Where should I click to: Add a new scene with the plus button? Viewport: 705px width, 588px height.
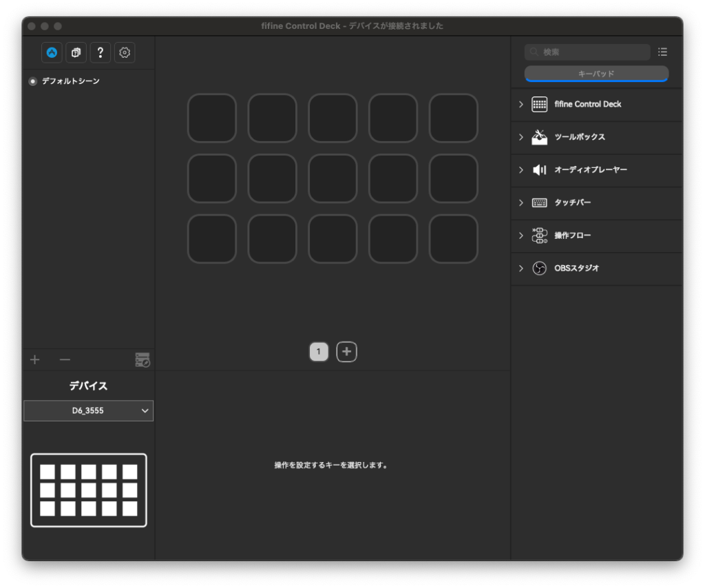pyautogui.click(x=34, y=359)
